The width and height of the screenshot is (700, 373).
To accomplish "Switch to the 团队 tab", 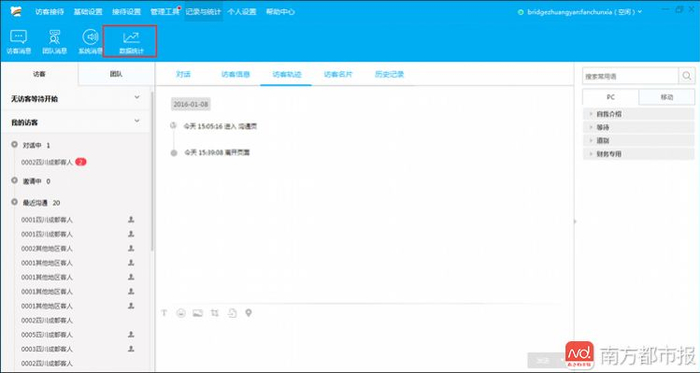I will coord(116,74).
